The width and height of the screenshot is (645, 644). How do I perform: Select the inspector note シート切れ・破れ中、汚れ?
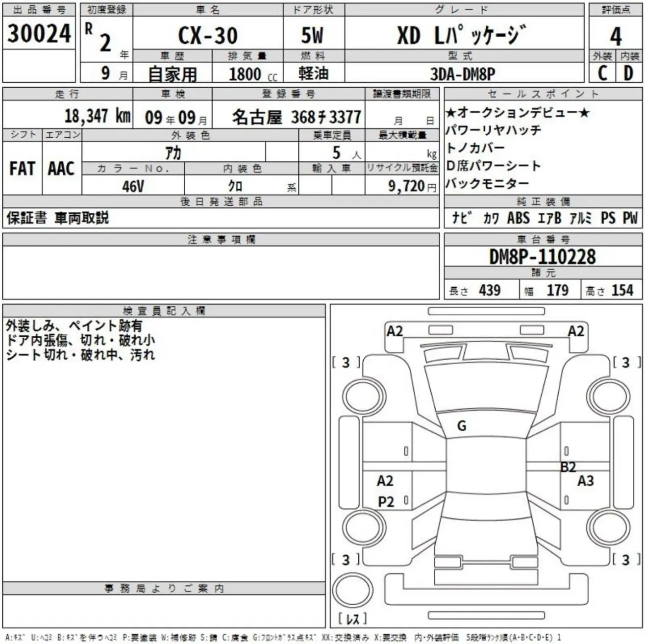coord(80,354)
